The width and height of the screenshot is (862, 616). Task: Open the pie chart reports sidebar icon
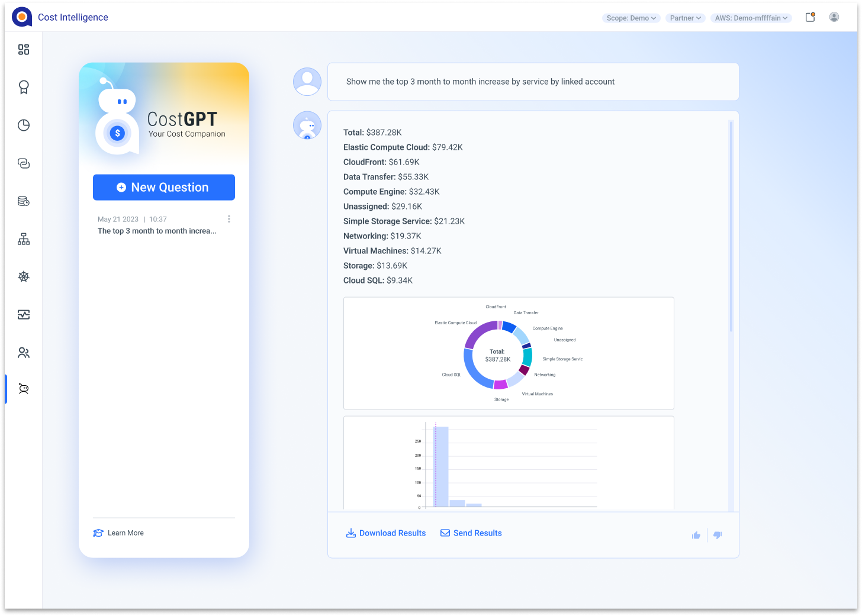24,125
